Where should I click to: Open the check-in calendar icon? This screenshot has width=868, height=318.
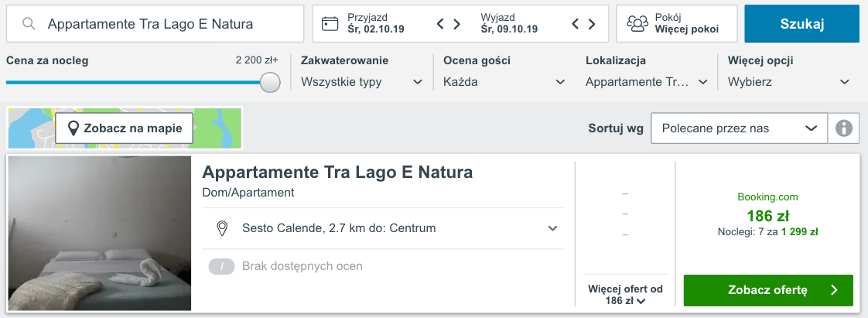click(331, 24)
